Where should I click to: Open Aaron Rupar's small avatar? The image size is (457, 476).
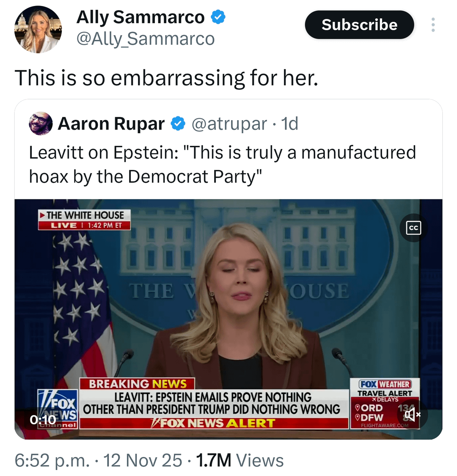click(x=41, y=124)
